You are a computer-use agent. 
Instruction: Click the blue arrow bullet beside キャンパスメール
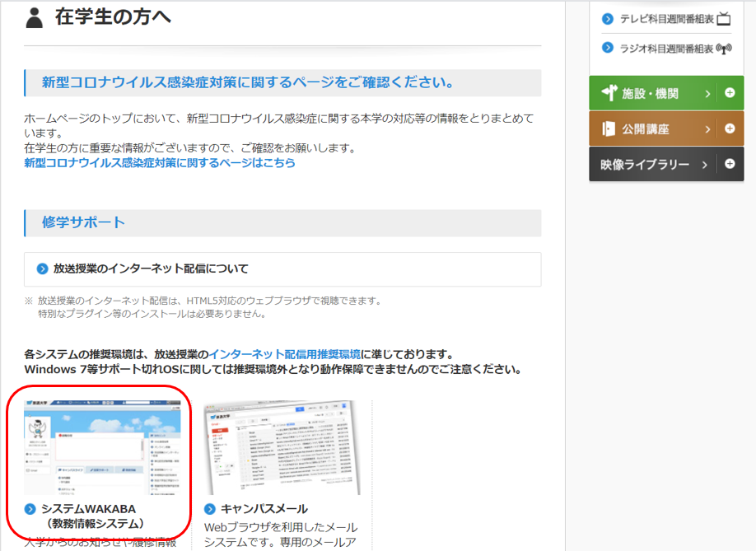tap(210, 508)
